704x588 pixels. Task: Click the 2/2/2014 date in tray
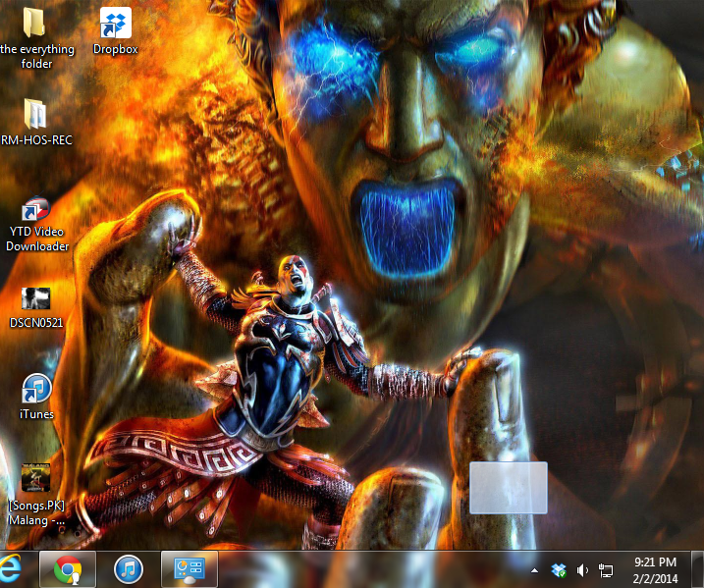pos(655,578)
